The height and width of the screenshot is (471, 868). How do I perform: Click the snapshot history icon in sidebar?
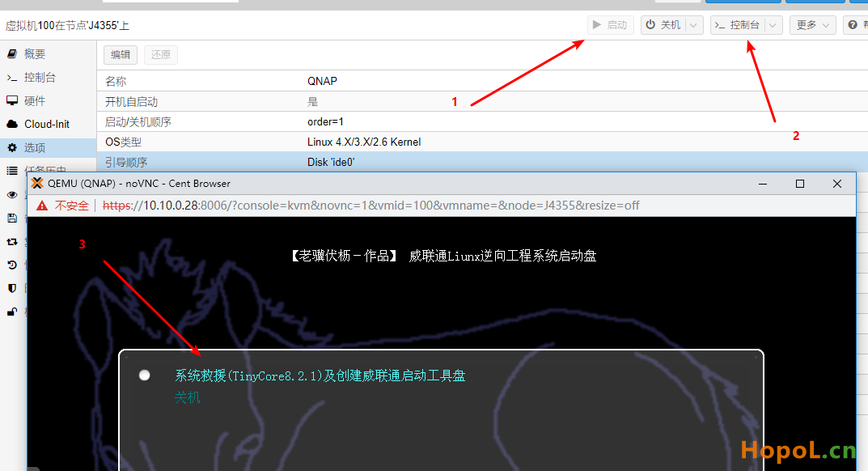(11, 265)
